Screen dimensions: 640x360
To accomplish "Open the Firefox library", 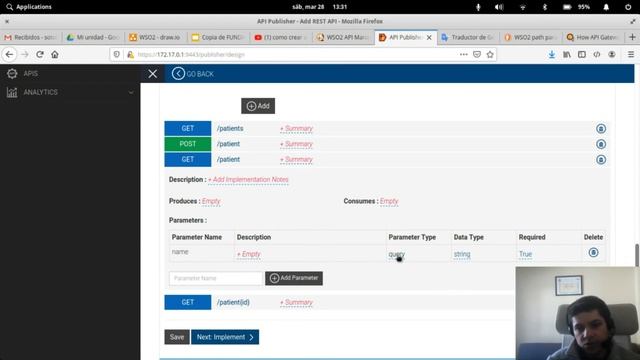I will 567,54.
